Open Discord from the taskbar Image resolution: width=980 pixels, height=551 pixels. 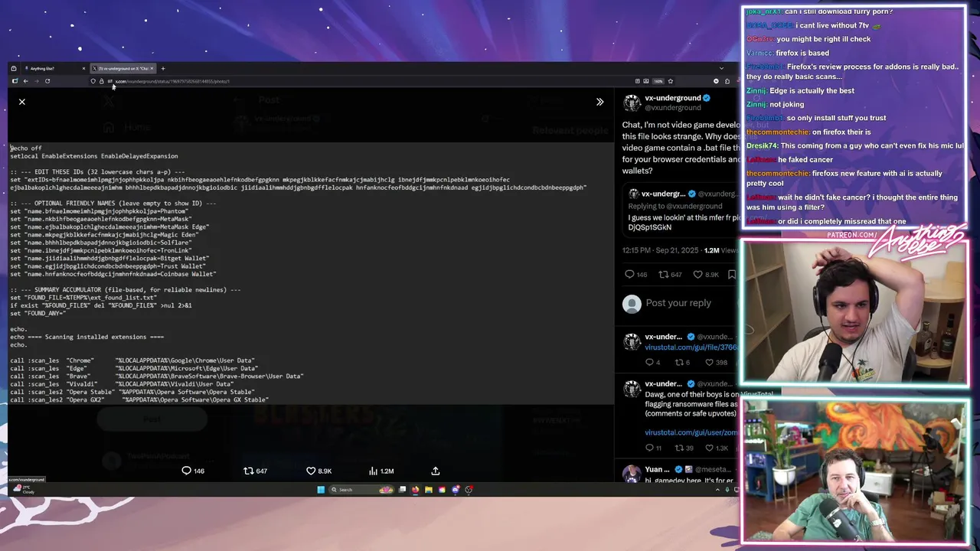click(456, 490)
